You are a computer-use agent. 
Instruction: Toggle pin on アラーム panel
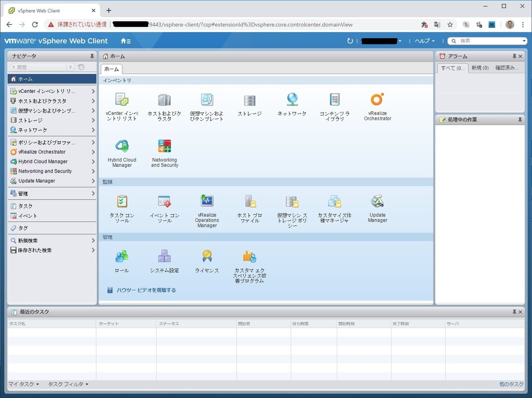click(x=514, y=56)
